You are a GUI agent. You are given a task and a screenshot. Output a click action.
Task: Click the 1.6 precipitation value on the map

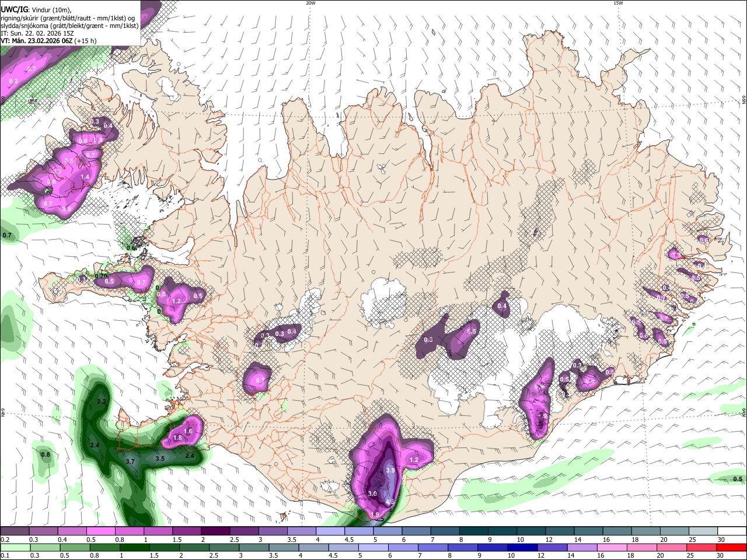pos(188,431)
